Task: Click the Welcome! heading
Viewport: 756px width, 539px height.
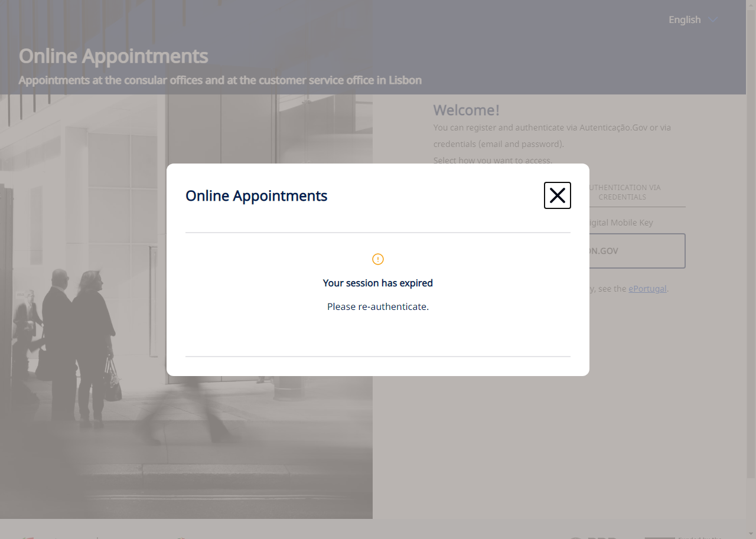Action: pos(466,110)
